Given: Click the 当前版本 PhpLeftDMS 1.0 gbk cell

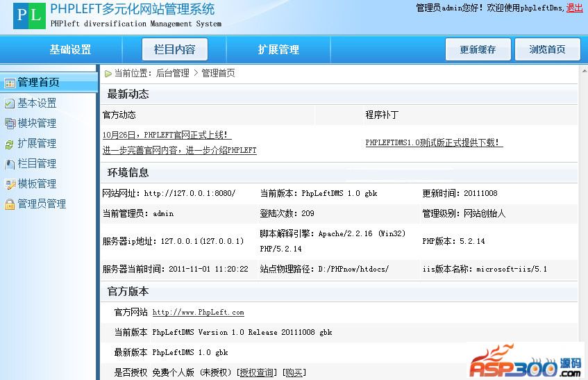Looking at the screenshot, I should point(319,193).
